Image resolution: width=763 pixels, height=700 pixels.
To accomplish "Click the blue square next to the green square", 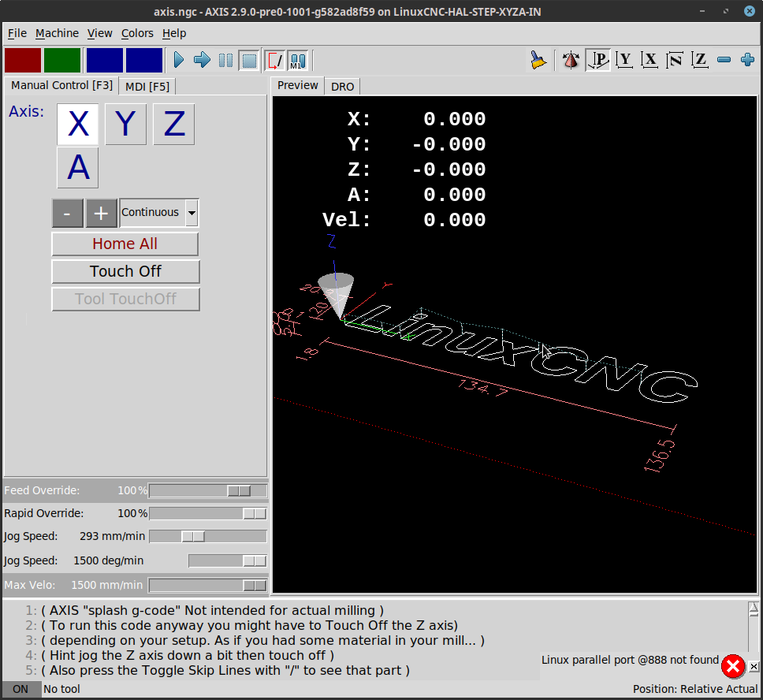I will coord(105,61).
